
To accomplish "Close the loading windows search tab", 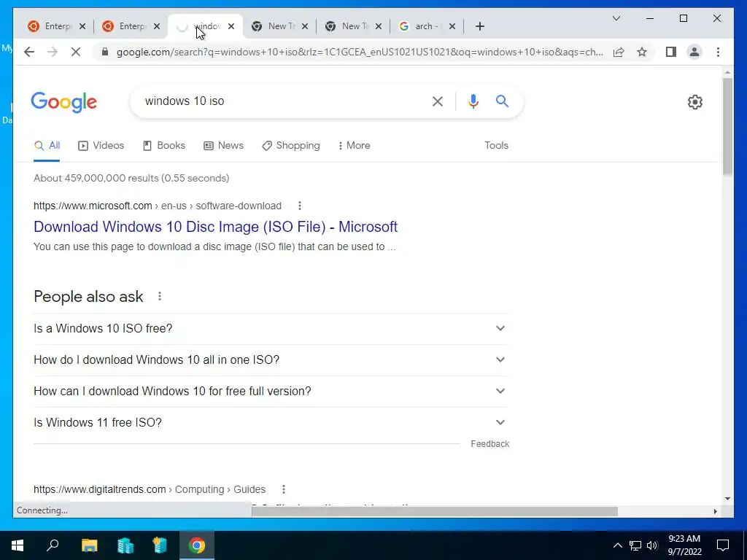I will pyautogui.click(x=231, y=26).
